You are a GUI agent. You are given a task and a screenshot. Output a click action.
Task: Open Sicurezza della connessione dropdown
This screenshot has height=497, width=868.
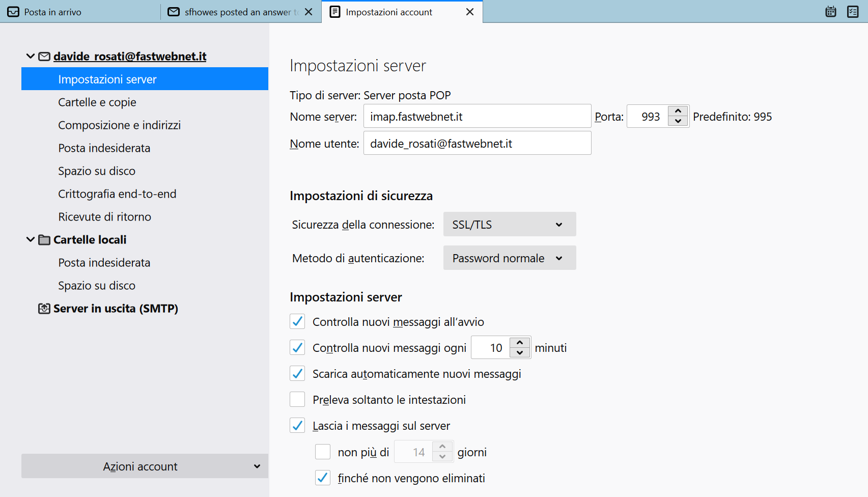509,225
